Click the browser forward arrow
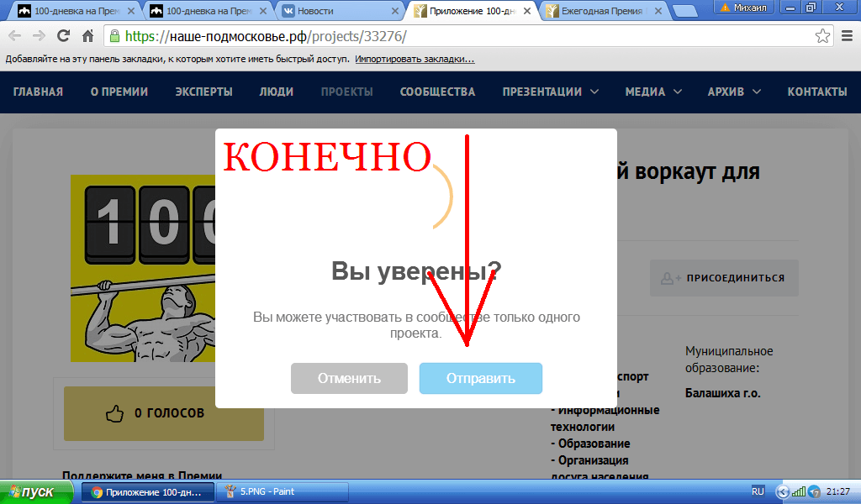Viewport: 861px width, 504px height. tap(39, 36)
